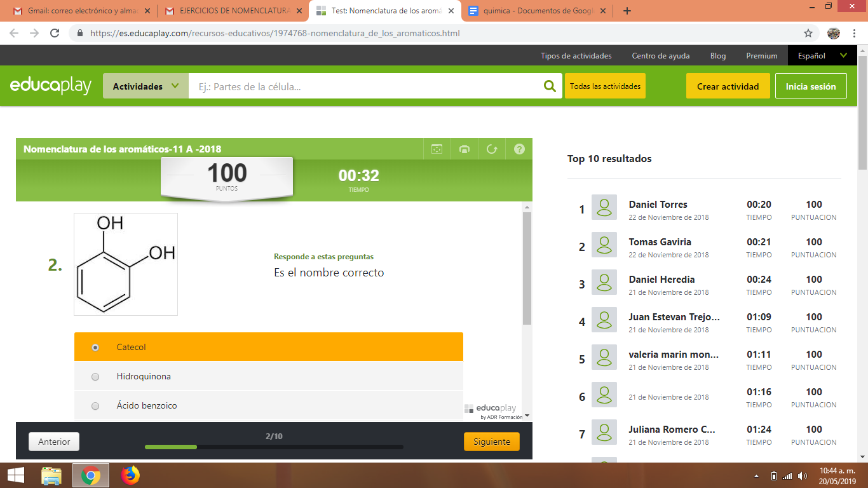Close the Gmail tab
The width and height of the screenshot is (868, 488).
pos(147,11)
